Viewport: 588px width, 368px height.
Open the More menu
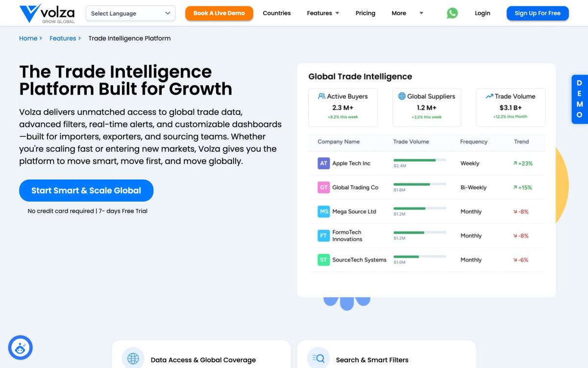pyautogui.click(x=399, y=13)
